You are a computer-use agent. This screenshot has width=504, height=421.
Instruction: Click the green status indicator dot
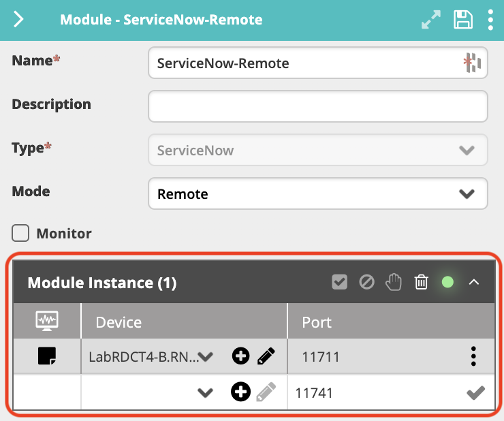point(447,282)
